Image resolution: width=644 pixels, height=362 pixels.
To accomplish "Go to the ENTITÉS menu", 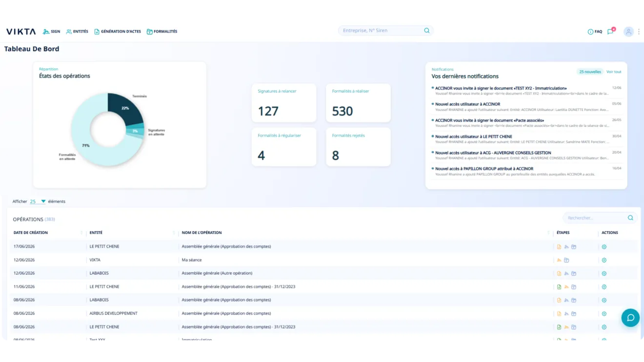I will (77, 32).
